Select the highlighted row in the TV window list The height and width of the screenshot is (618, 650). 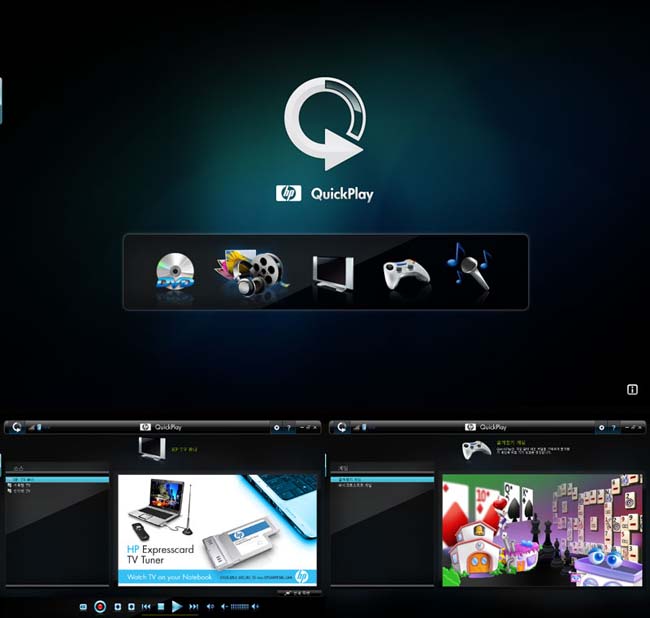(57, 480)
